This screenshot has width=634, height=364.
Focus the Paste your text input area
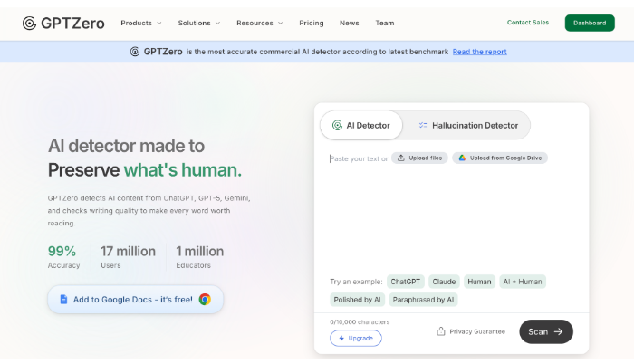(x=451, y=210)
